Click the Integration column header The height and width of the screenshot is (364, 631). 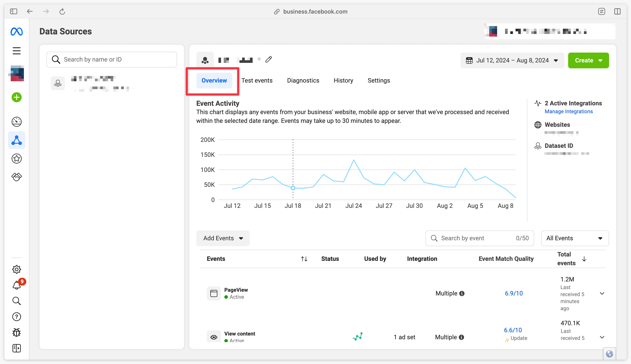tap(422, 259)
